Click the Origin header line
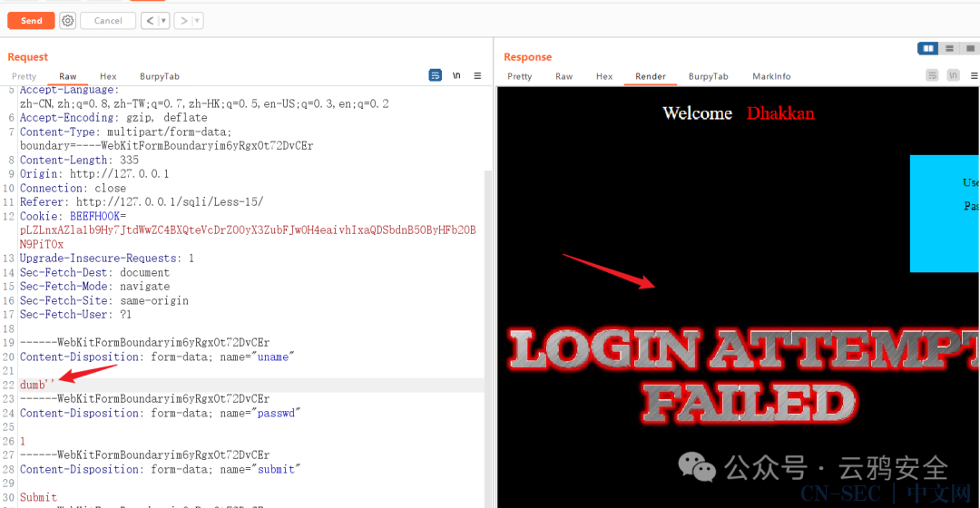 (94, 173)
